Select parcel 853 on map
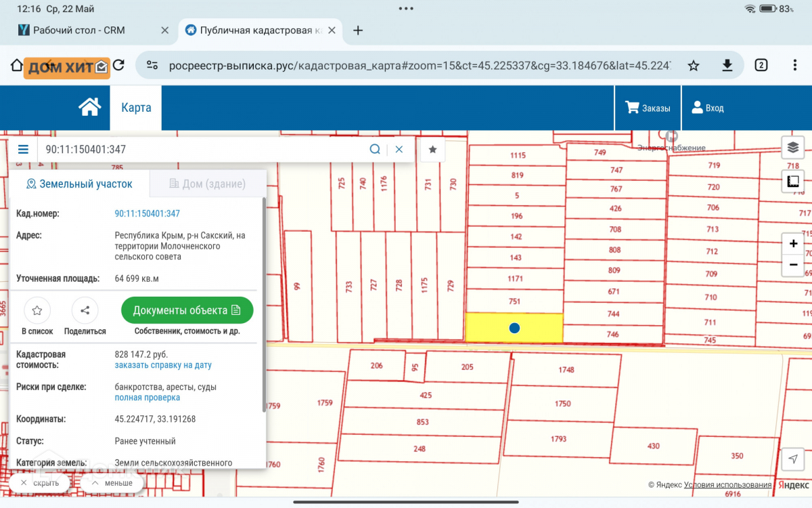The width and height of the screenshot is (812, 508). (422, 422)
